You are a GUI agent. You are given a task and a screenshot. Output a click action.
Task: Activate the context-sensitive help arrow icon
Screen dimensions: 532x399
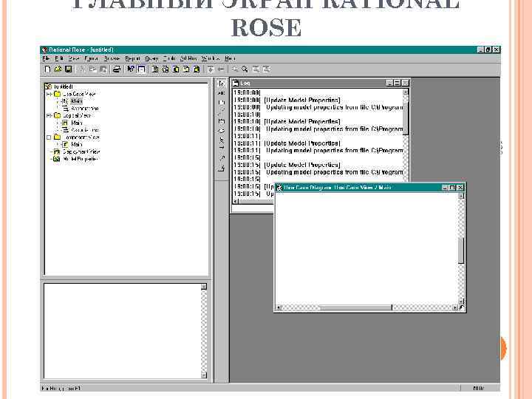(131, 69)
